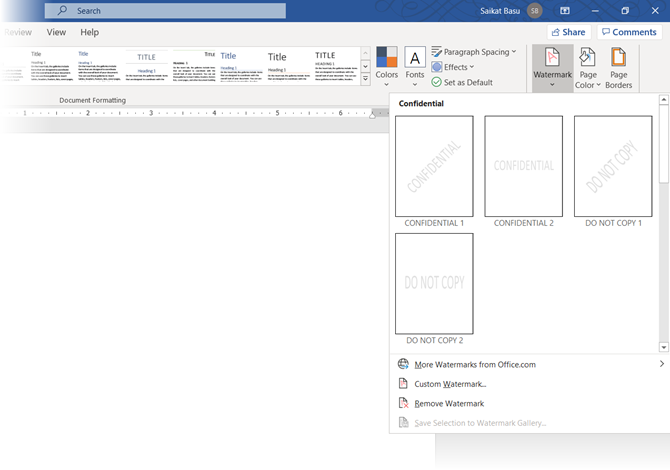Click the globe icon for Office.com watermarks
This screenshot has width=670, height=470.
(x=403, y=364)
